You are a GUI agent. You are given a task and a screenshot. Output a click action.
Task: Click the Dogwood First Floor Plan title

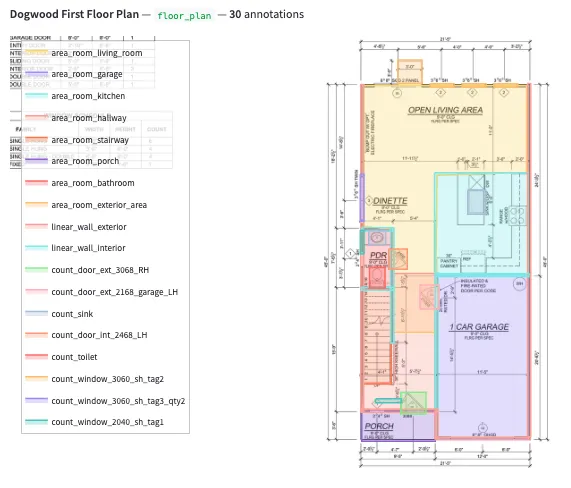[x=74, y=14]
